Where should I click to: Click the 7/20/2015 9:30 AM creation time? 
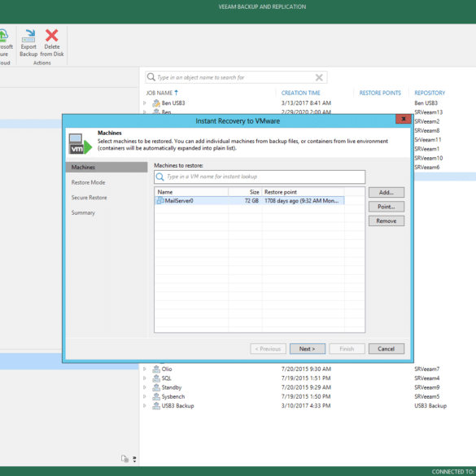tap(306, 369)
